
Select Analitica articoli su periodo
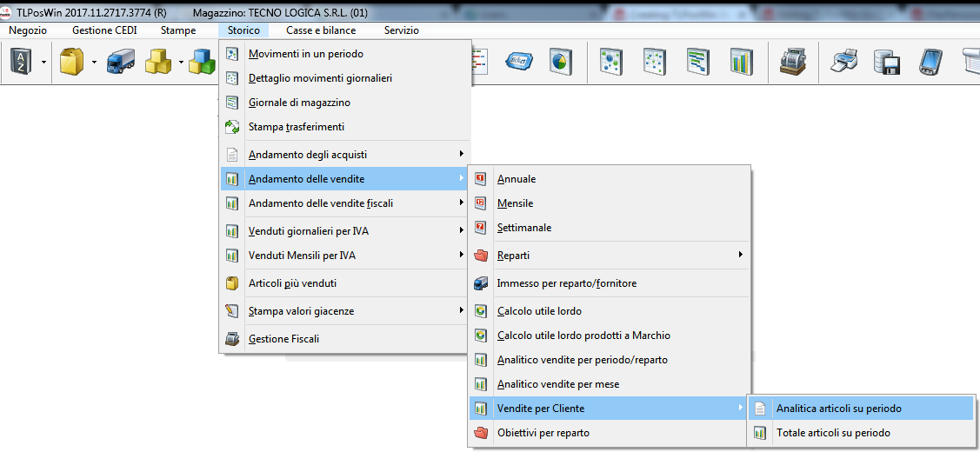coord(838,409)
